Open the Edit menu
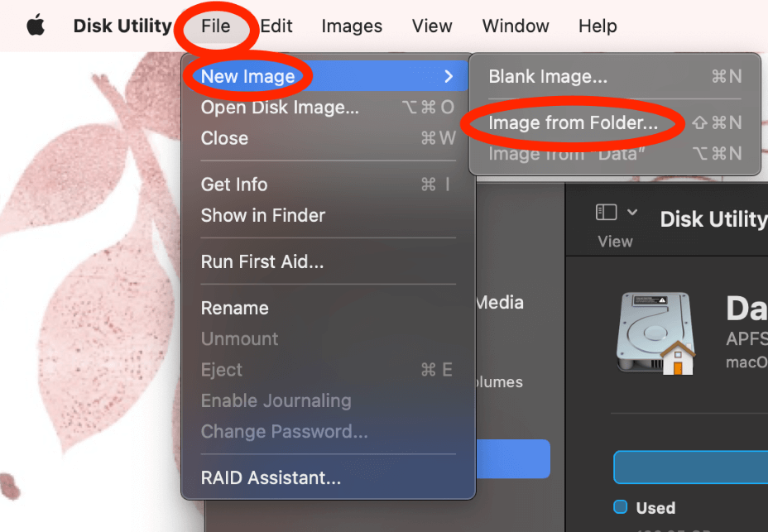The image size is (768, 532). (276, 26)
